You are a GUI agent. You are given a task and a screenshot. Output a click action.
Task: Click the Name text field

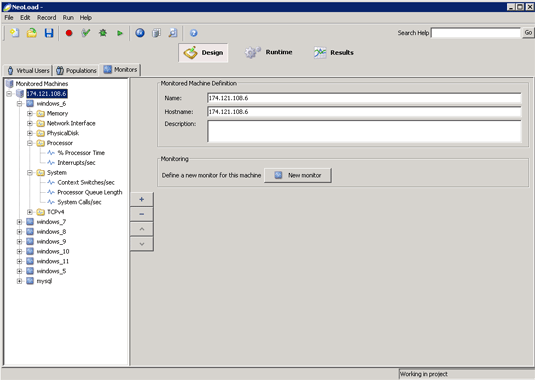pyautogui.click(x=364, y=98)
